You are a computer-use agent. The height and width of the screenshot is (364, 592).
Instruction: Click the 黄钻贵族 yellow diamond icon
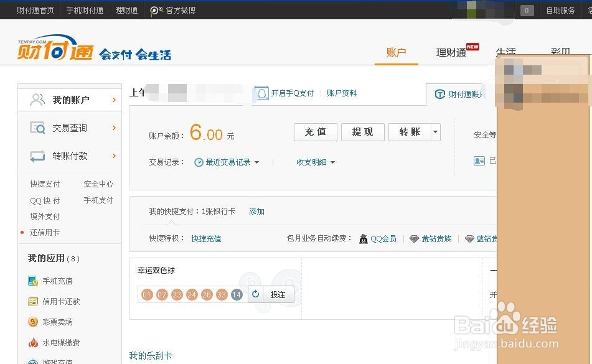[x=413, y=238]
